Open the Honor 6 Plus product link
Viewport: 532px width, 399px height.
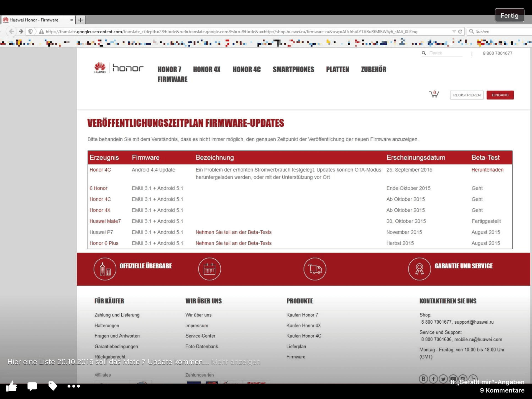pos(104,243)
